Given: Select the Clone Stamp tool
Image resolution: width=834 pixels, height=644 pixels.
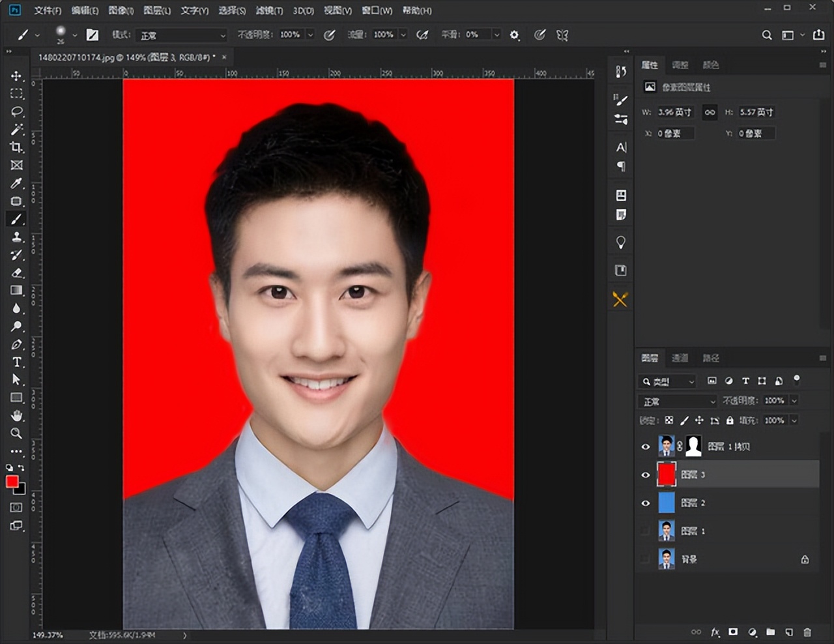Looking at the screenshot, I should [16, 237].
